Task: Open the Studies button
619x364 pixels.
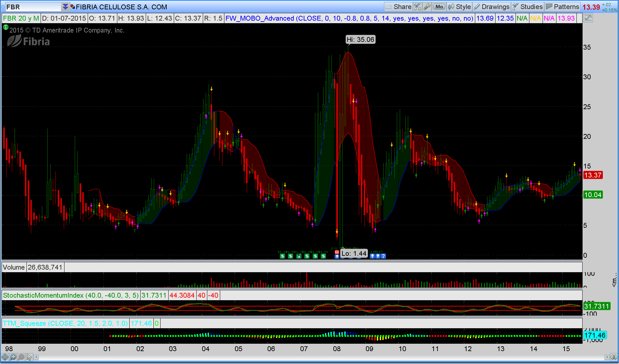Action: [528, 7]
